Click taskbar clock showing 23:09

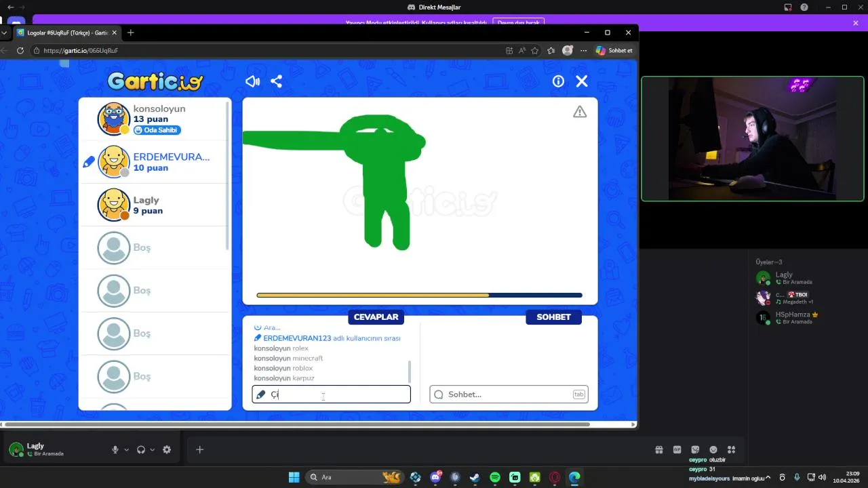pos(846,477)
